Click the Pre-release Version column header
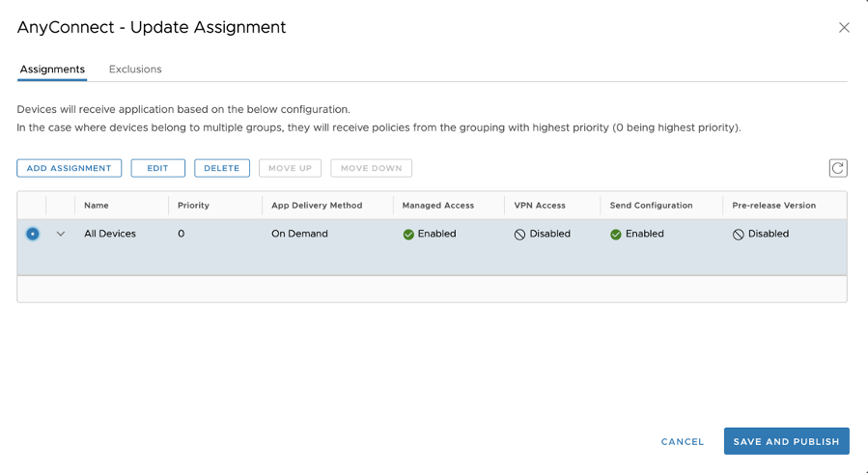Viewport: 868px width, 474px height. [774, 205]
